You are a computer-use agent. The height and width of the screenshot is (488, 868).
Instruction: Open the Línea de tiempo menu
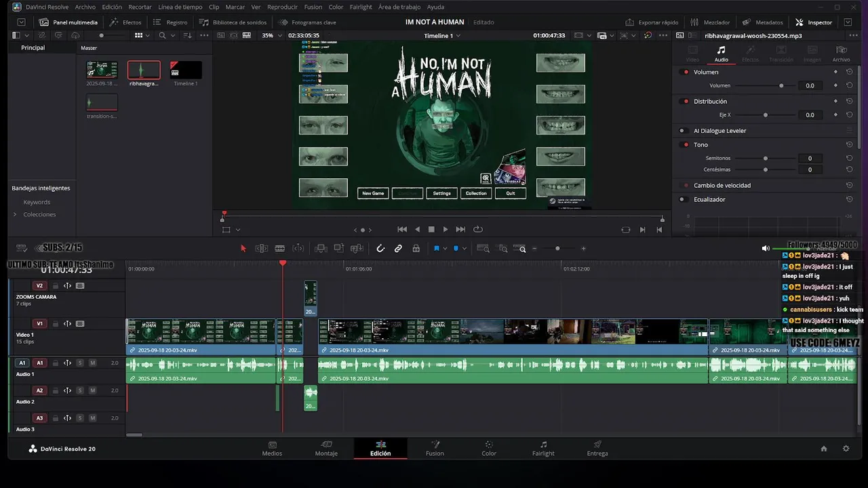[x=180, y=7]
